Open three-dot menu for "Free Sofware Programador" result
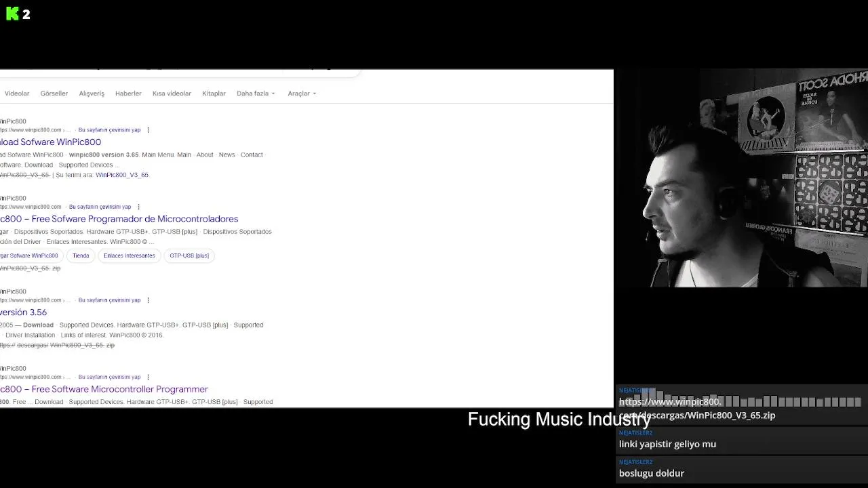The image size is (868, 488). pyautogui.click(x=138, y=207)
